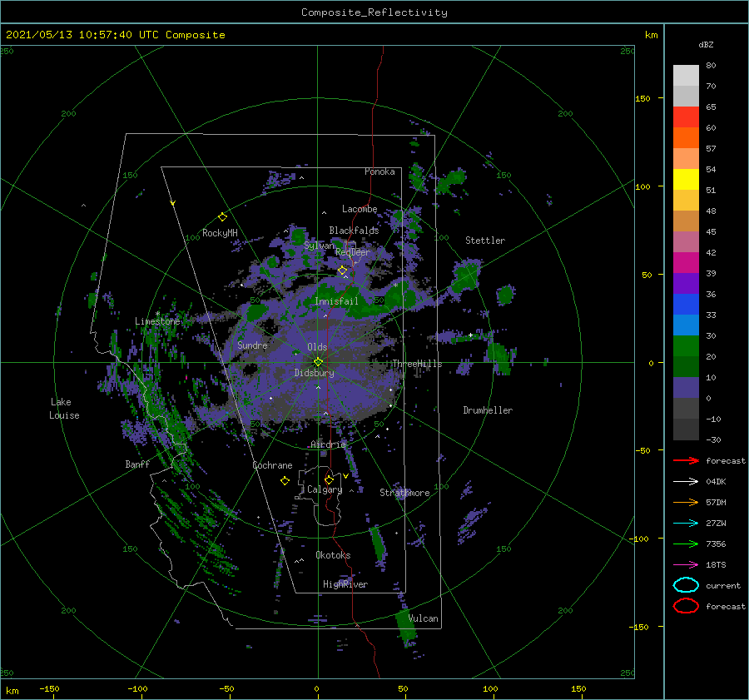This screenshot has height=700, width=749.
Task: Click the Sundre label
Action: pyautogui.click(x=252, y=345)
